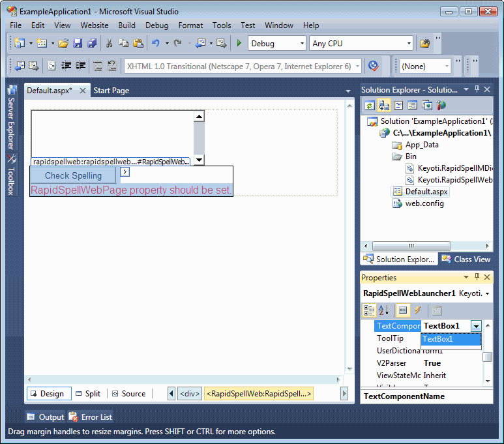Open the File menu

click(16, 25)
